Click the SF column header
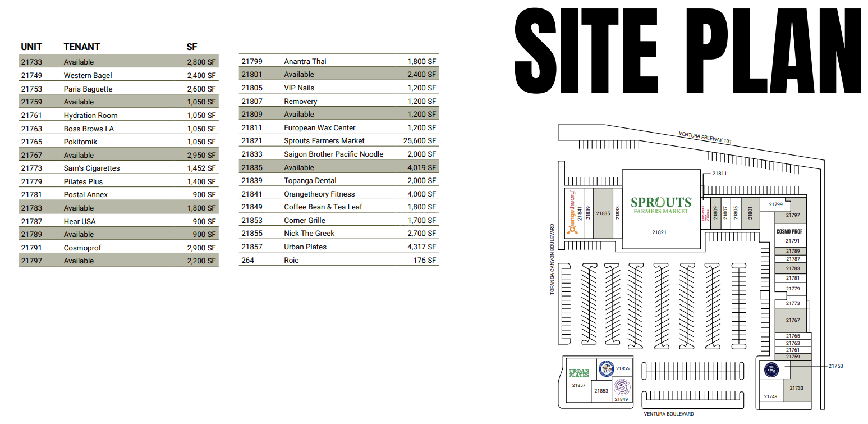Screen dimensions: 868x424 coord(192,47)
